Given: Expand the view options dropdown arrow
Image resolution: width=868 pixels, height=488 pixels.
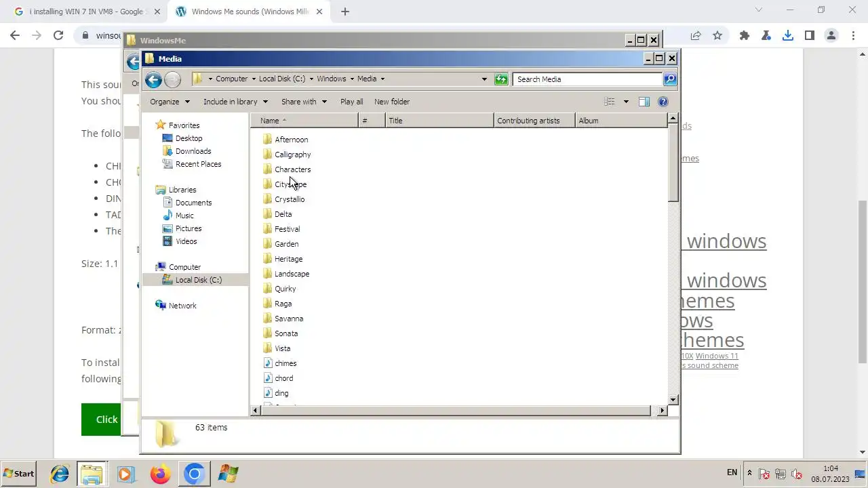Looking at the screenshot, I should tap(626, 102).
